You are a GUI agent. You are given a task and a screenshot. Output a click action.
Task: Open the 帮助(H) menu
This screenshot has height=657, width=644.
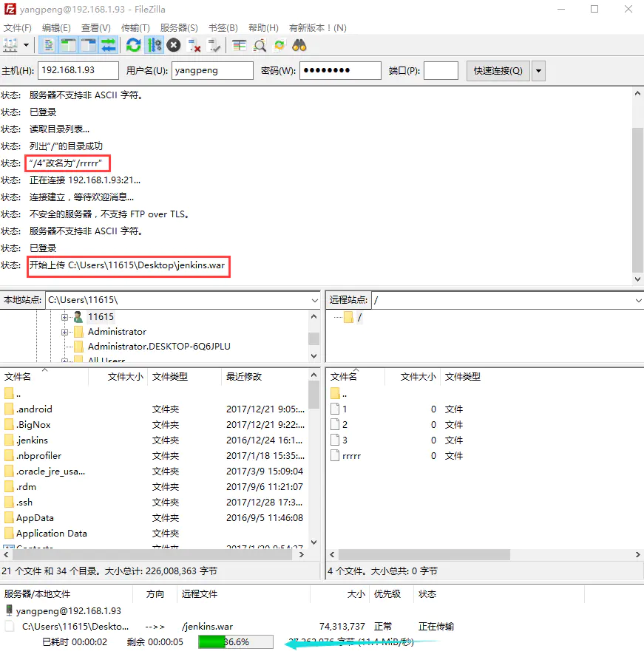(x=263, y=27)
